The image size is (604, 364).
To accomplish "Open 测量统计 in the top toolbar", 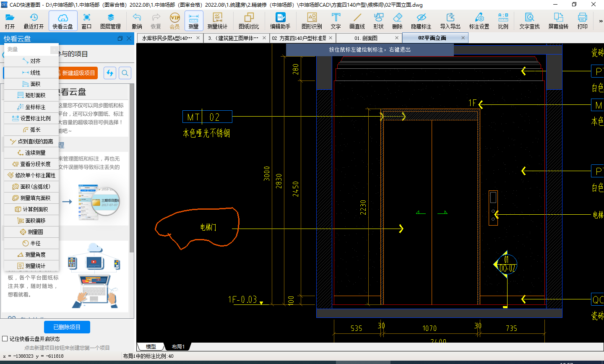I will click(217, 21).
